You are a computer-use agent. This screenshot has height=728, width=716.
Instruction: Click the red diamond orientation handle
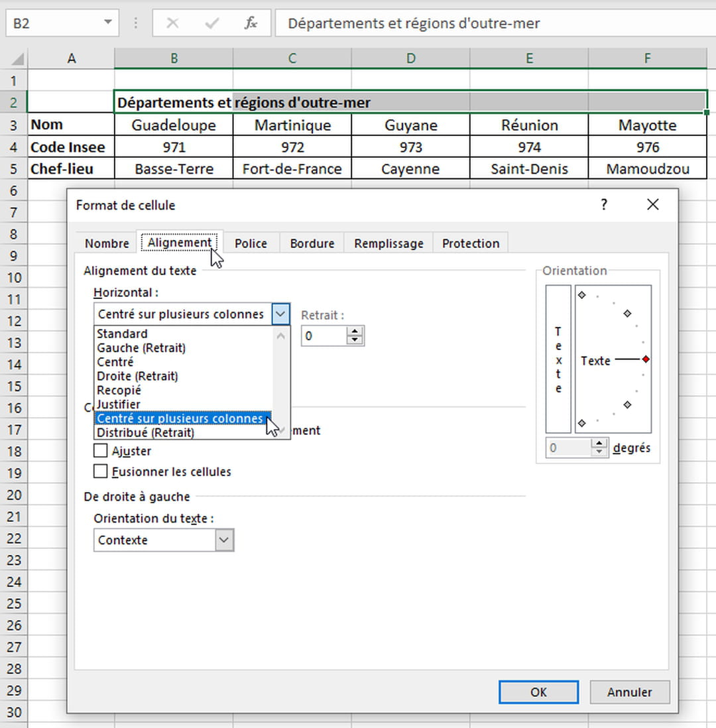tap(646, 359)
